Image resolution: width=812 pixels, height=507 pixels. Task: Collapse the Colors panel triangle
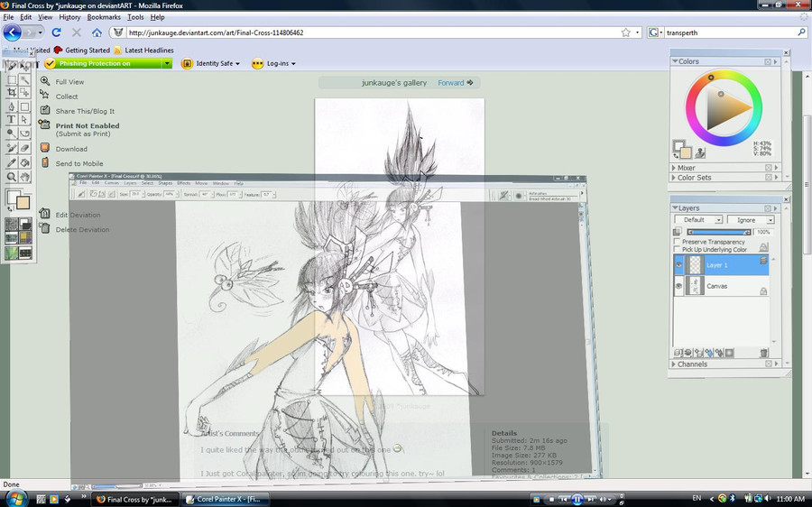pyautogui.click(x=675, y=61)
